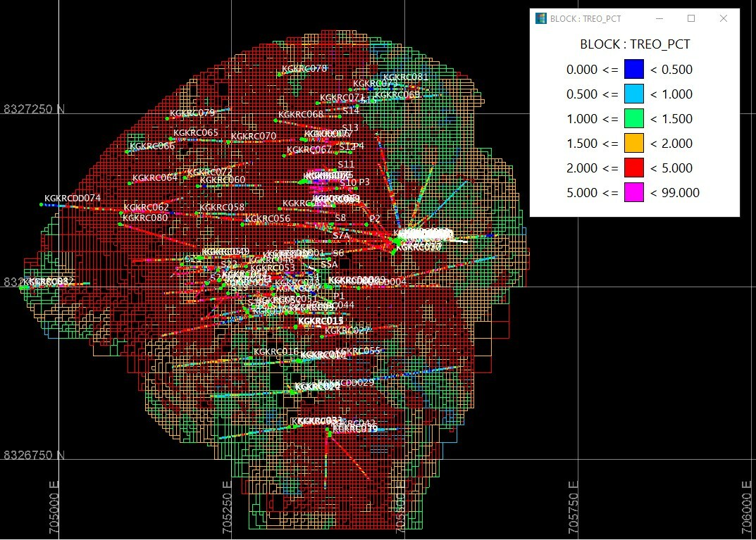Image resolution: width=756 pixels, height=540 pixels.
Task: Select drillhole label KGKRC056
Action: (x=267, y=219)
